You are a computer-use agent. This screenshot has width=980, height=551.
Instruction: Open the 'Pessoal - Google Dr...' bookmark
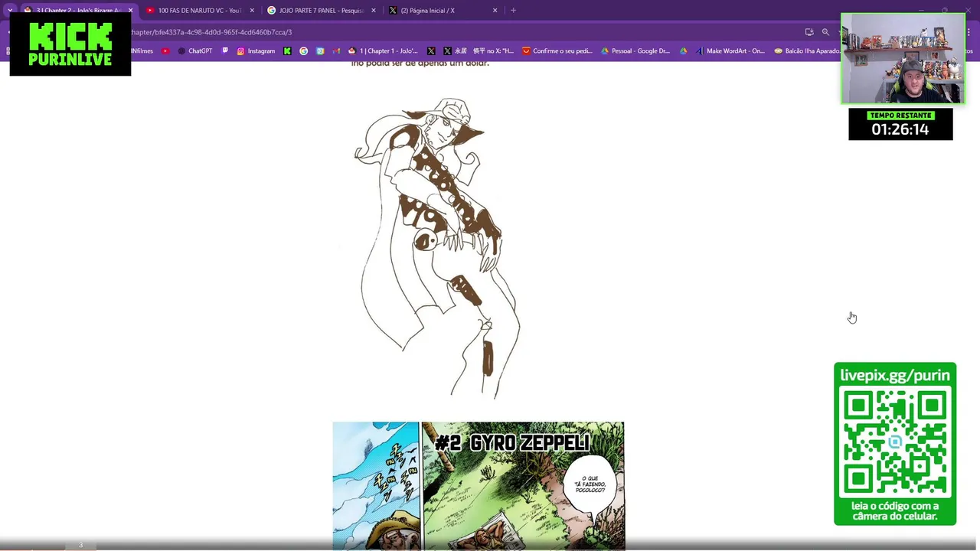[x=635, y=51]
